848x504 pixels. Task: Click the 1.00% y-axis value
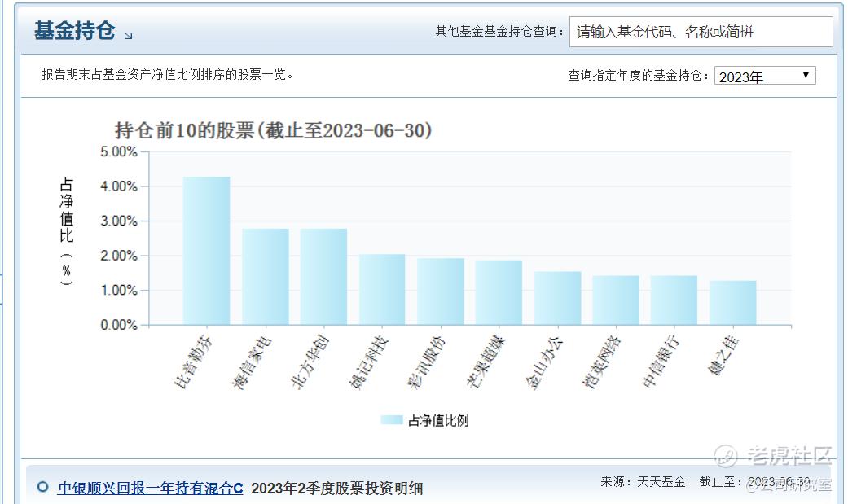click(119, 291)
